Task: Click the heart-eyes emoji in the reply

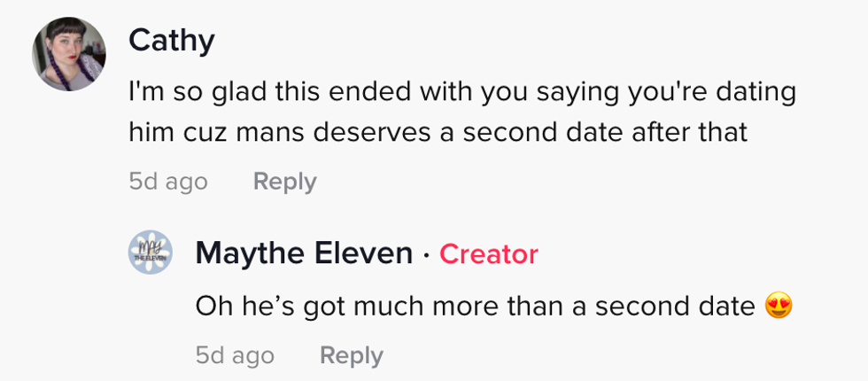Action: pos(777,307)
